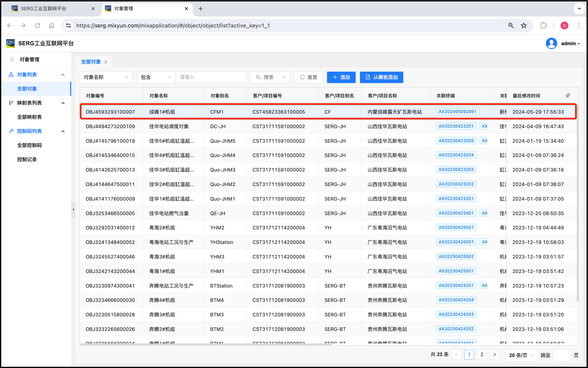The image size is (588, 368).
Task: Click the browser zoom magnifier icon
Action: point(511,26)
